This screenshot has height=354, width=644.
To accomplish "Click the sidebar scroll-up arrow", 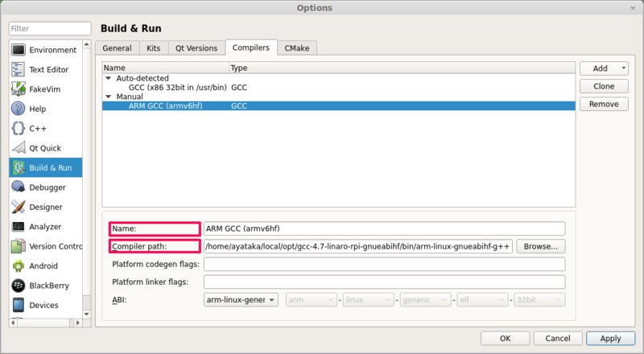I will click(87, 44).
